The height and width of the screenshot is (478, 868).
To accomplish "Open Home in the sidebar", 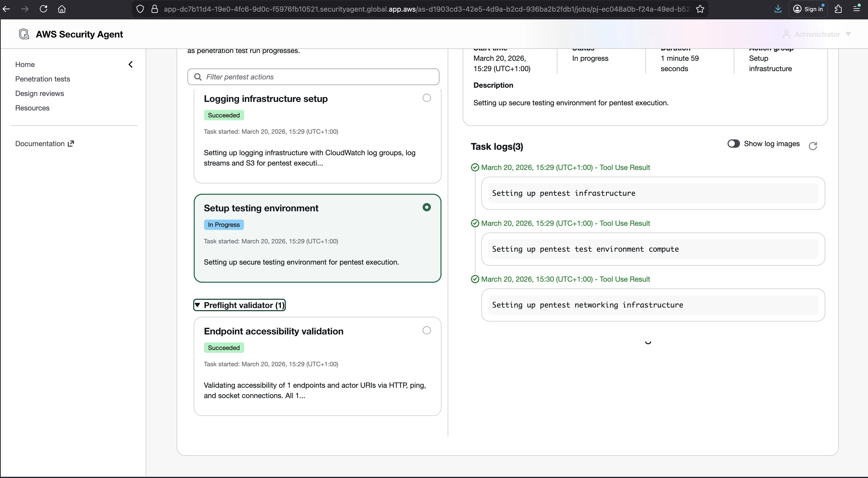I will click(25, 64).
